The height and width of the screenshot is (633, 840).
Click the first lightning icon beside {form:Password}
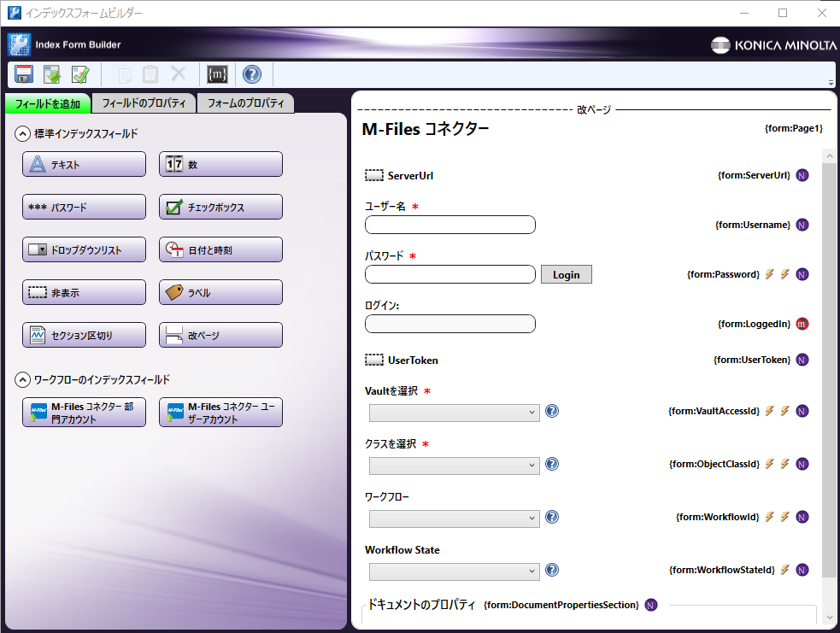click(769, 274)
